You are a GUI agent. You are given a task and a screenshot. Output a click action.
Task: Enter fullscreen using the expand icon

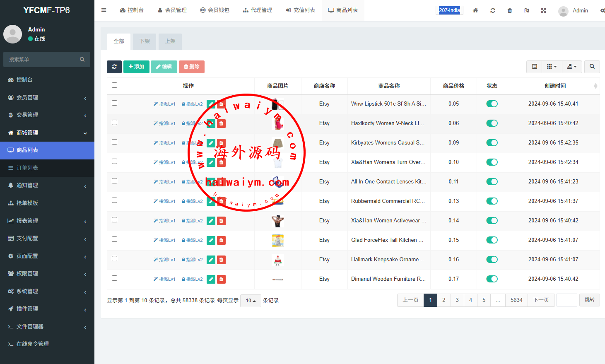pos(543,10)
